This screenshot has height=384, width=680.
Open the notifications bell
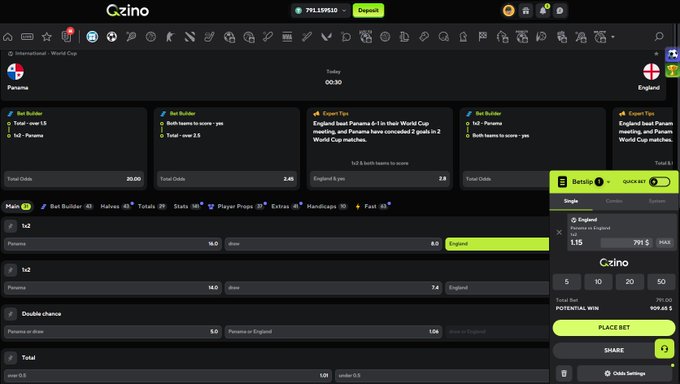(543, 10)
